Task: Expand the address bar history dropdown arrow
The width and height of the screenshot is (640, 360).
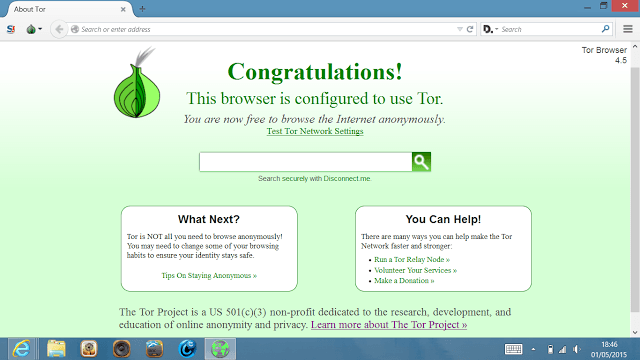Action: (460, 29)
